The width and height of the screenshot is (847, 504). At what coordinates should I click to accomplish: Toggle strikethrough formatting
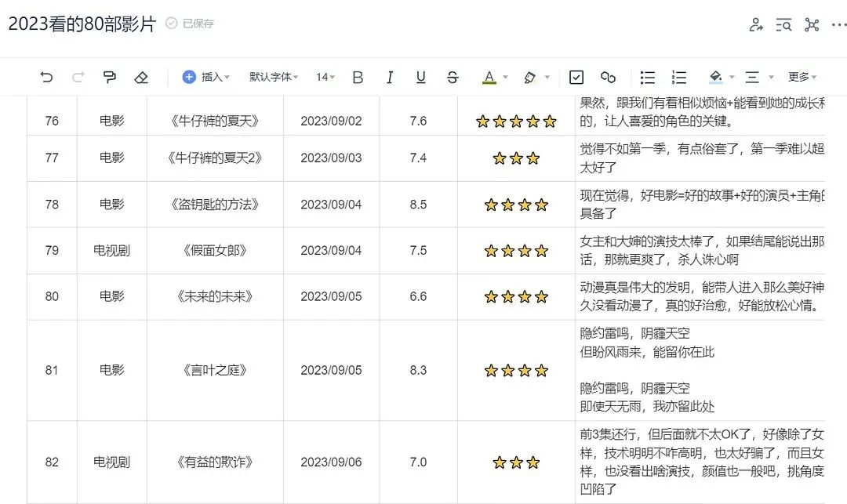[x=453, y=78]
